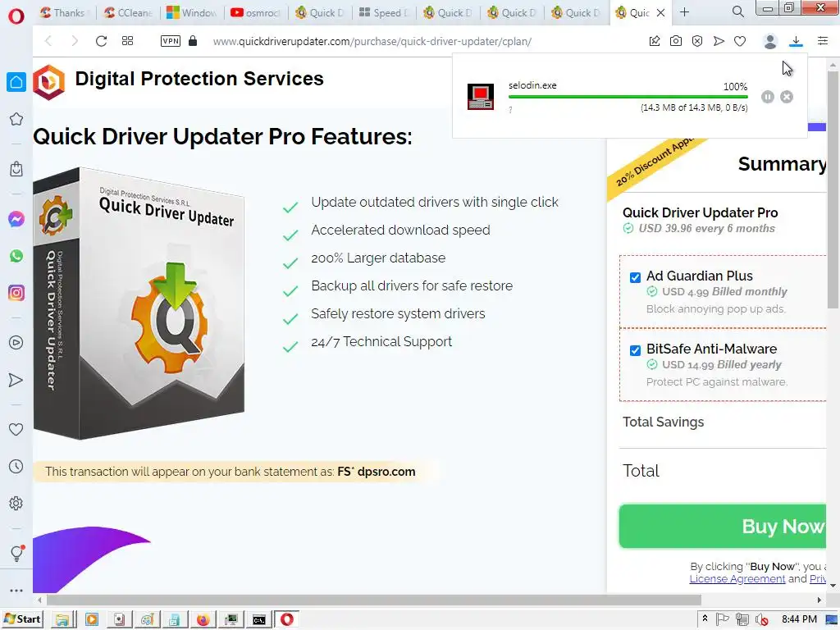Viewport: 840px width, 630px height.
Task: Open sidebar Bookmarks star icon
Action: [x=16, y=119]
